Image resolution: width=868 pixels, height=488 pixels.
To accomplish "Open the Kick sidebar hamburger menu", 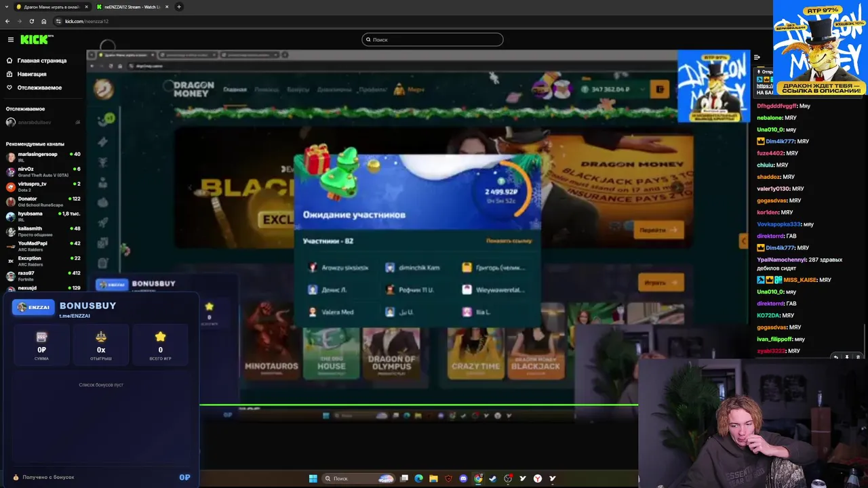I will click(x=10, y=39).
